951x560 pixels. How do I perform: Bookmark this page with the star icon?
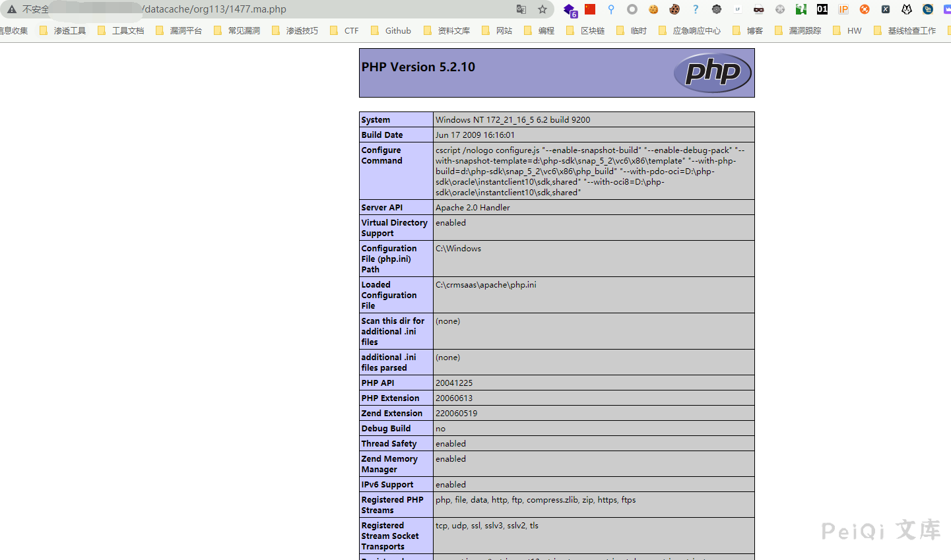click(542, 9)
